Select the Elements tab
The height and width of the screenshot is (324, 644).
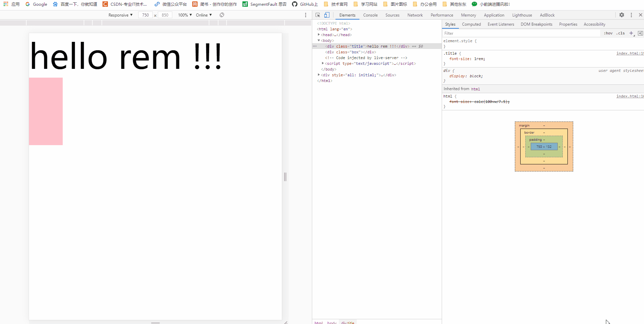coord(347,15)
